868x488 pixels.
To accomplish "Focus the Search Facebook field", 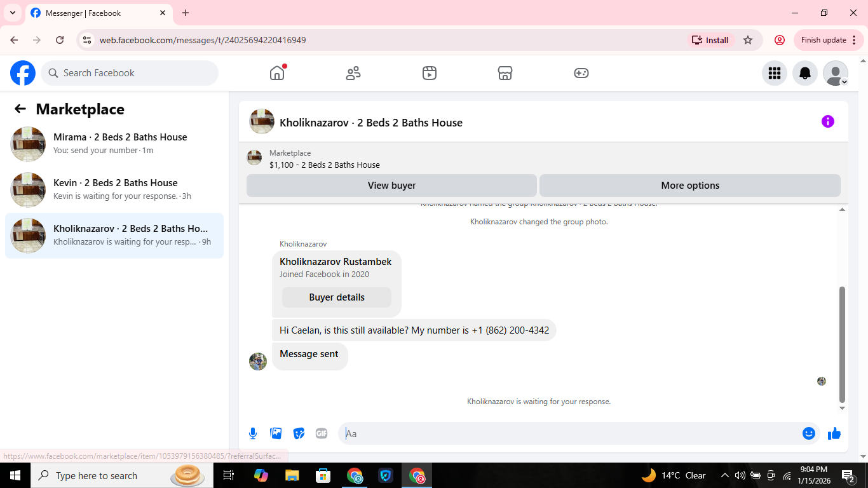I will [130, 73].
